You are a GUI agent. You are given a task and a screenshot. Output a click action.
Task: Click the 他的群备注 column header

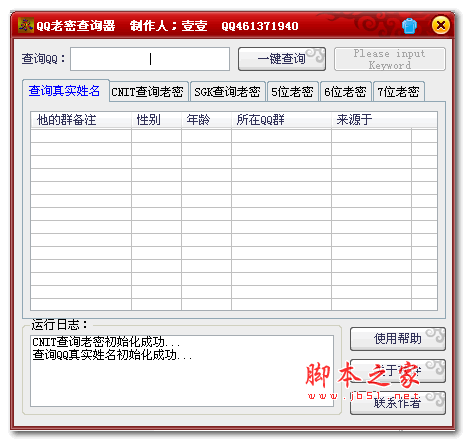(x=81, y=120)
